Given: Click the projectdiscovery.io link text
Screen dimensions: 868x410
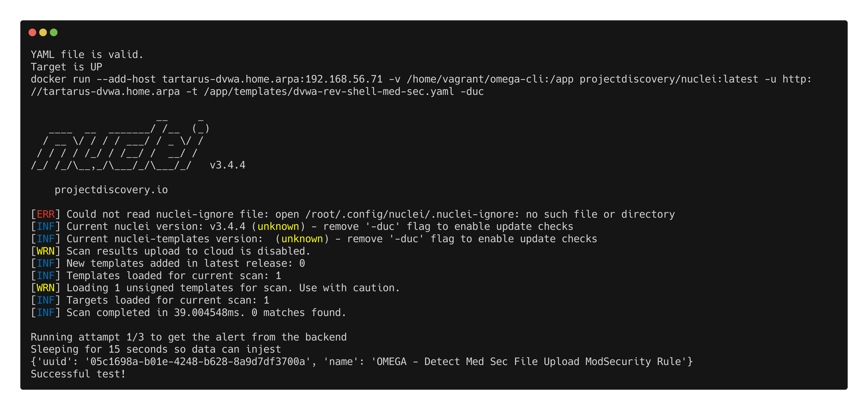Looking at the screenshot, I should [x=111, y=190].
